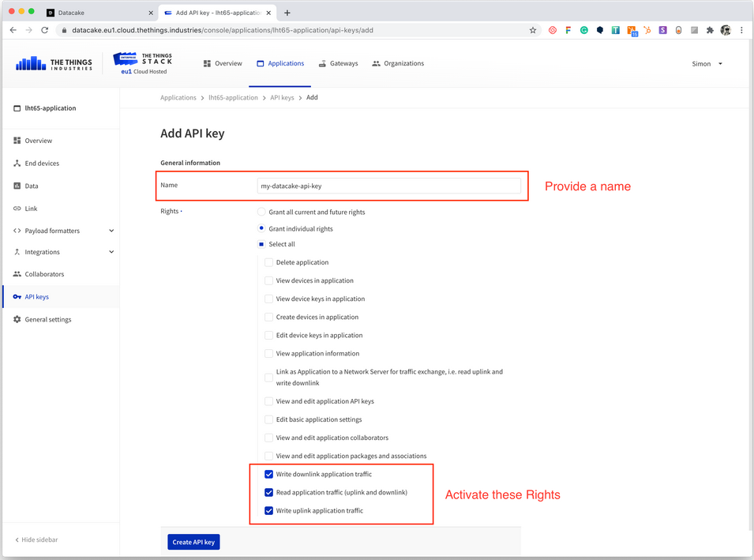This screenshot has width=754, height=560.
Task: Open the Overview top navigation tab
Action: pos(223,63)
